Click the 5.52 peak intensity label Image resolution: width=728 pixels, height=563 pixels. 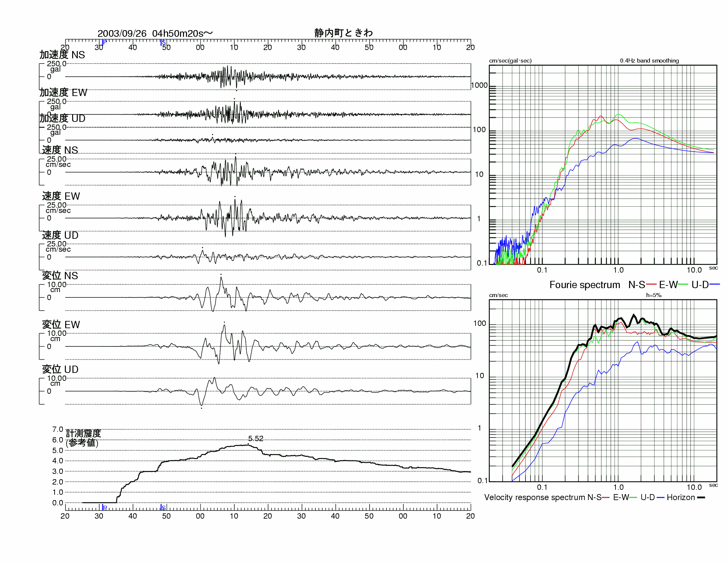tap(256, 438)
